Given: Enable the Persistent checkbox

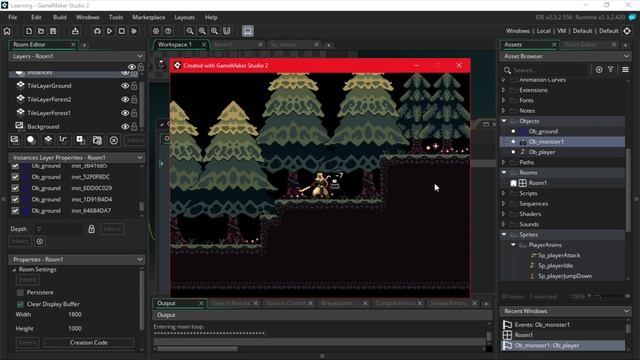Looking at the screenshot, I should 20,293.
